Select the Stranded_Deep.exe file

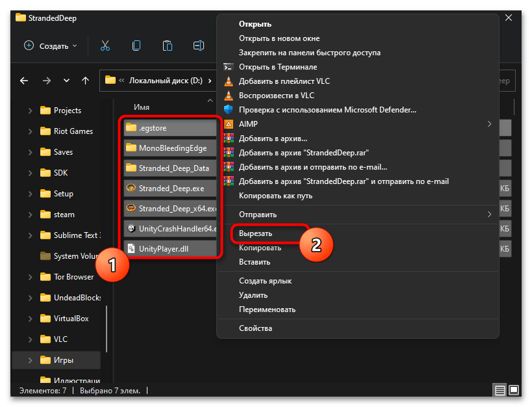[170, 188]
